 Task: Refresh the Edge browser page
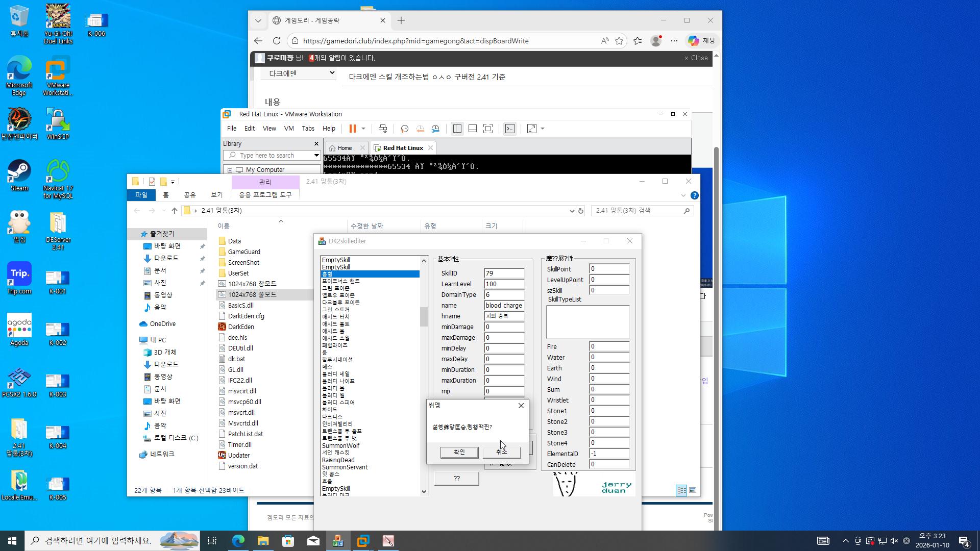tap(277, 41)
